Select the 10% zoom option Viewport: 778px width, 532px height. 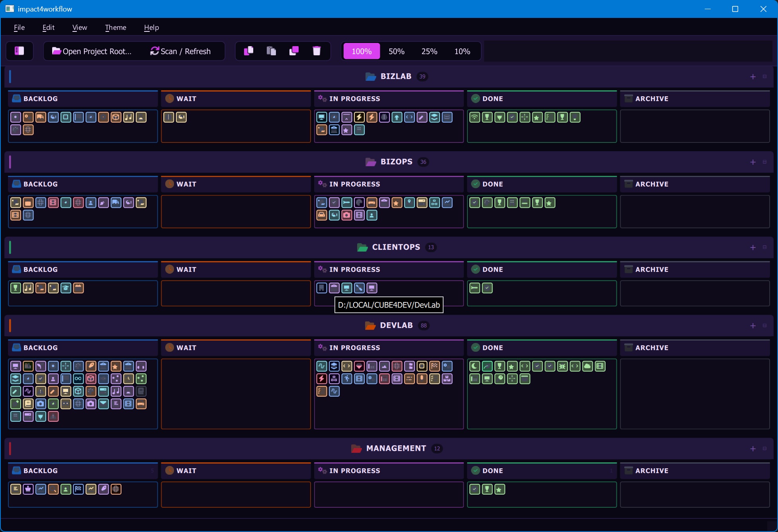[462, 51]
